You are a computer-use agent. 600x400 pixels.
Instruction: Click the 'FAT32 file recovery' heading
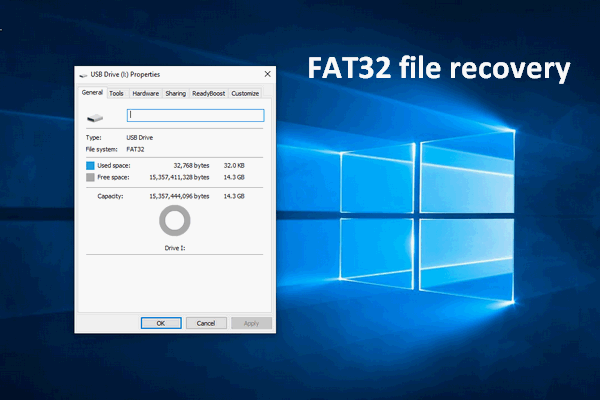[439, 69]
